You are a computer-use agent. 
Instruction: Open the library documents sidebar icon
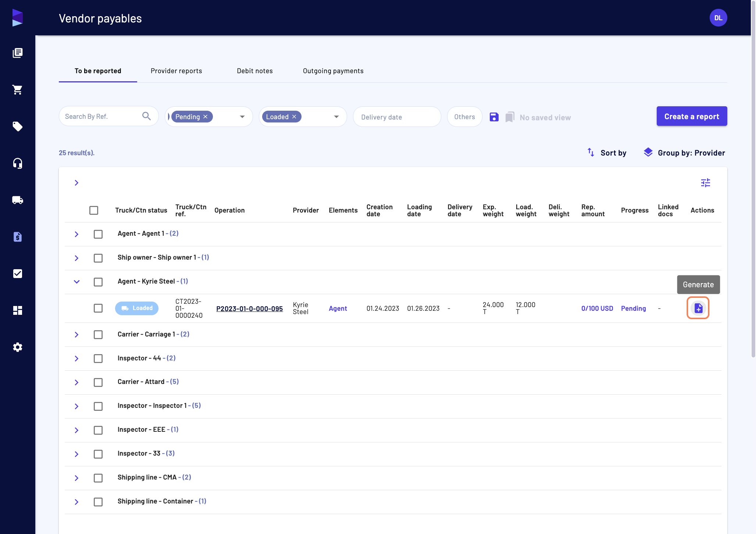tap(17, 53)
